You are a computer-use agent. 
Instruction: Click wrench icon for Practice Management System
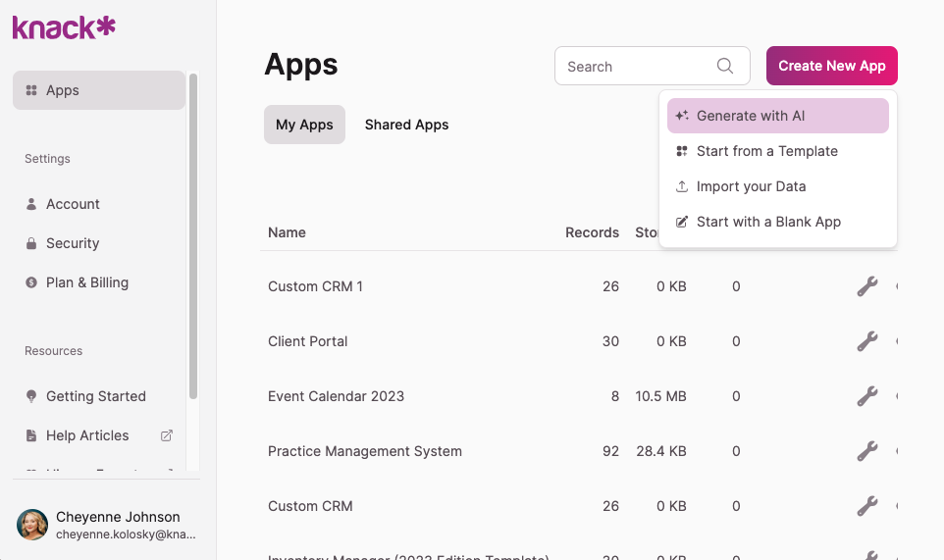[866, 451]
